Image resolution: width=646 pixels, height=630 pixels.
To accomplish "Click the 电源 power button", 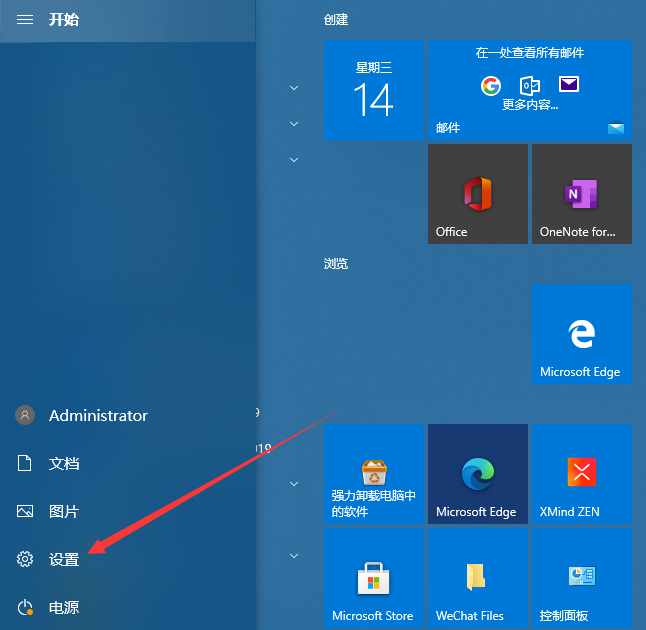I will point(63,607).
